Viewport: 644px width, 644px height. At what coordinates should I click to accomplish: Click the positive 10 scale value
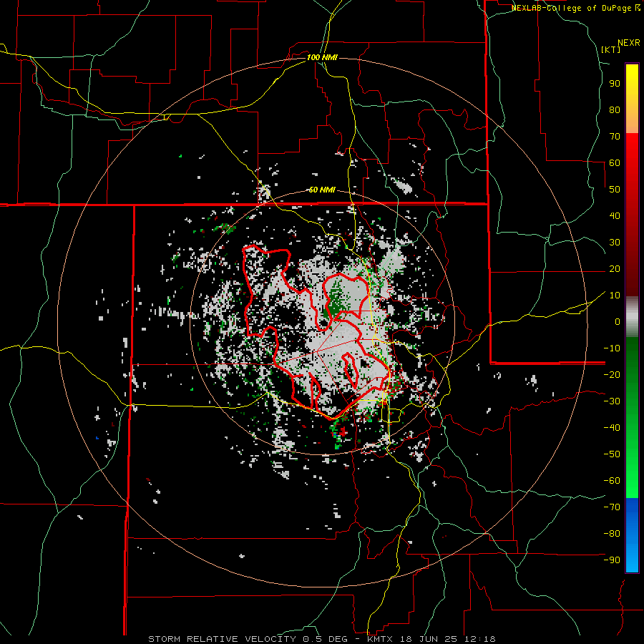pos(615,296)
